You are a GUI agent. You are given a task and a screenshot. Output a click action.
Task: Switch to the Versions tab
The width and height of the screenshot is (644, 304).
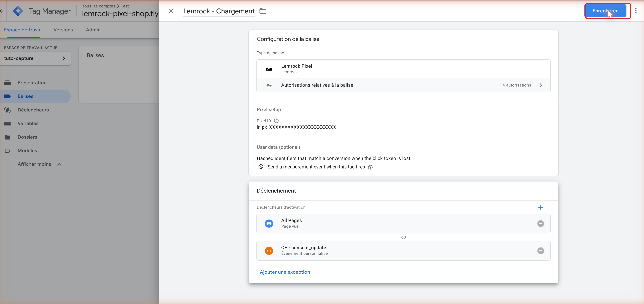point(63,30)
